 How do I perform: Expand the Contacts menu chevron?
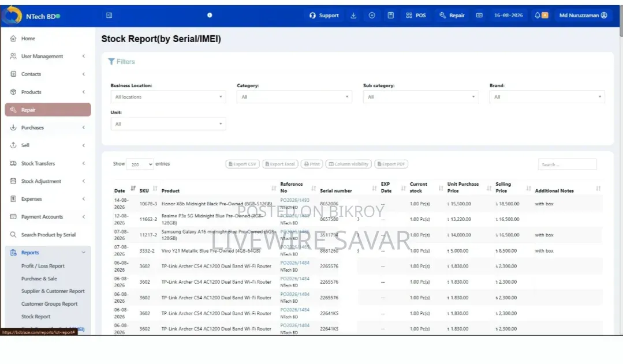click(x=84, y=74)
